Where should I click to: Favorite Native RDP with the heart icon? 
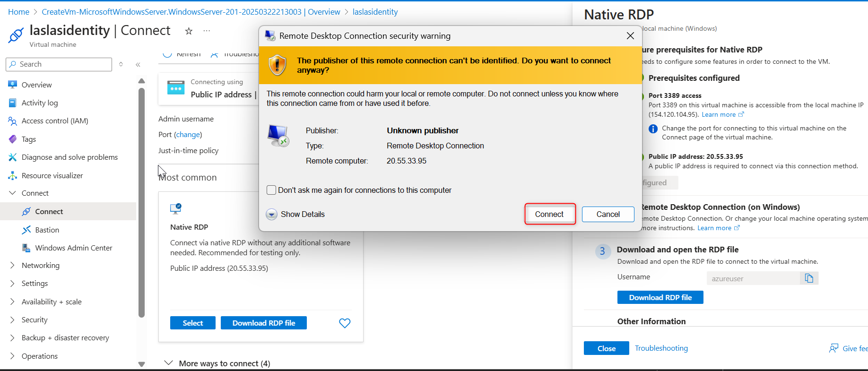[x=345, y=323]
